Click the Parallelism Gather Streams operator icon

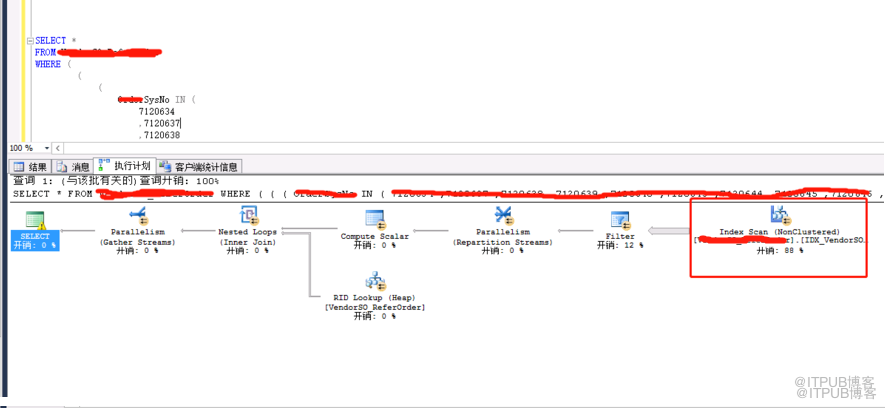(138, 215)
